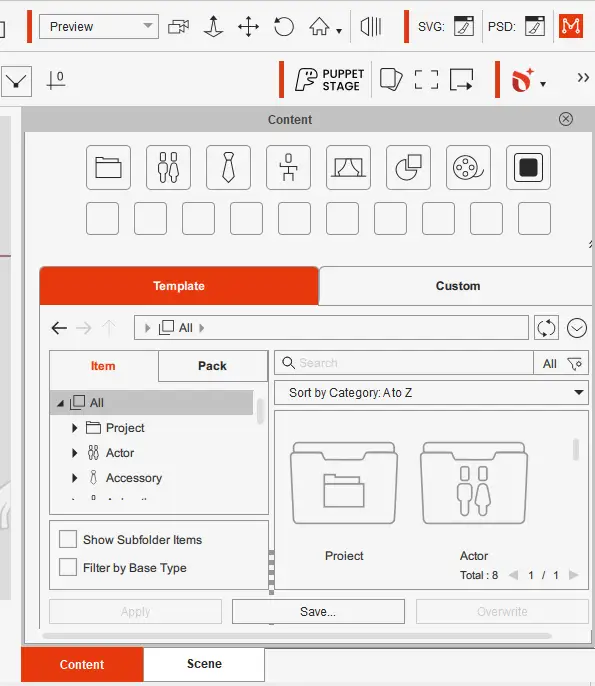Viewport: 595px width, 686px height.
Task: Click the Search input field
Action: [404, 363]
